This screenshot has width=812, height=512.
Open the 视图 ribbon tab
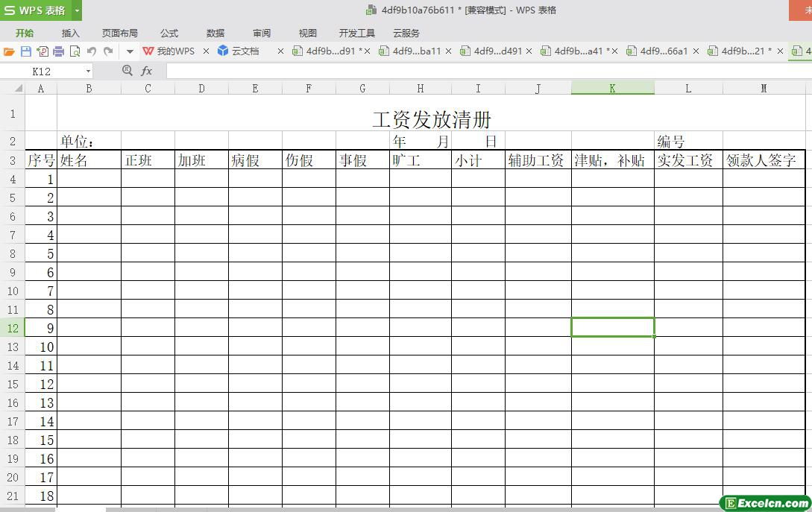click(x=308, y=33)
